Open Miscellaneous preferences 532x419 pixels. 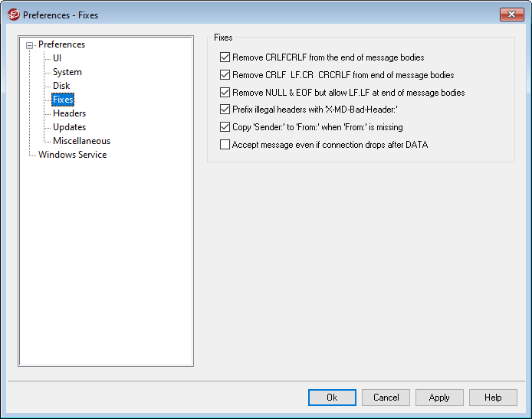[81, 141]
